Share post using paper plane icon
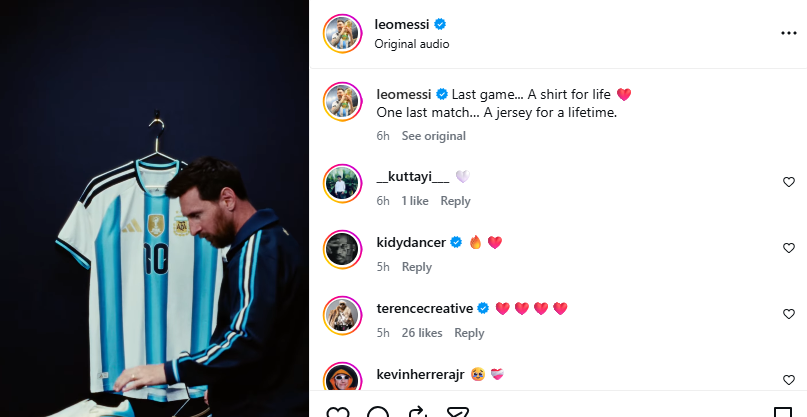 click(x=457, y=412)
